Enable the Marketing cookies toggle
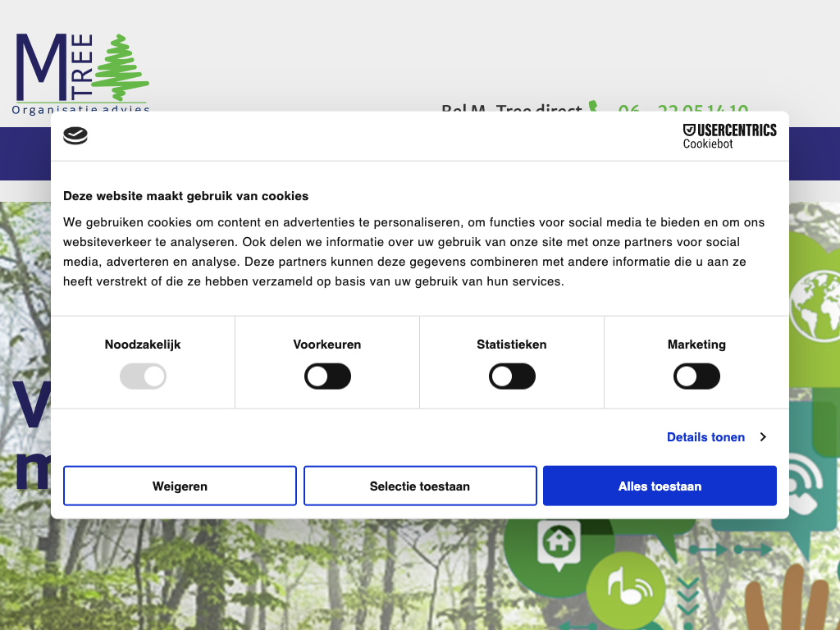The height and width of the screenshot is (630, 840). [x=696, y=377]
